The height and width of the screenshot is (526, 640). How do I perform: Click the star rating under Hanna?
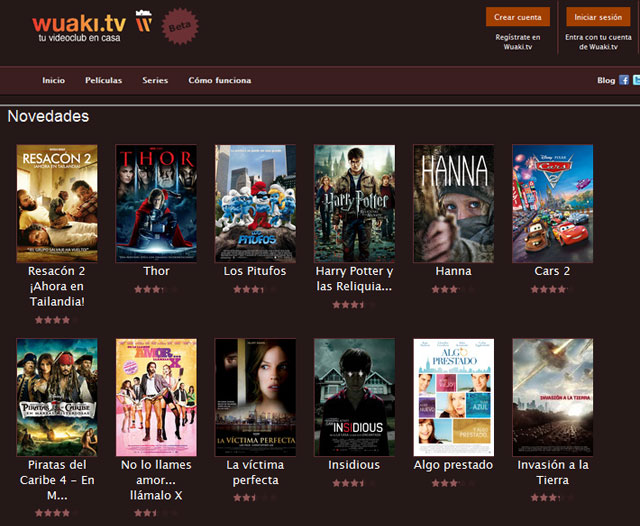pos(453,289)
